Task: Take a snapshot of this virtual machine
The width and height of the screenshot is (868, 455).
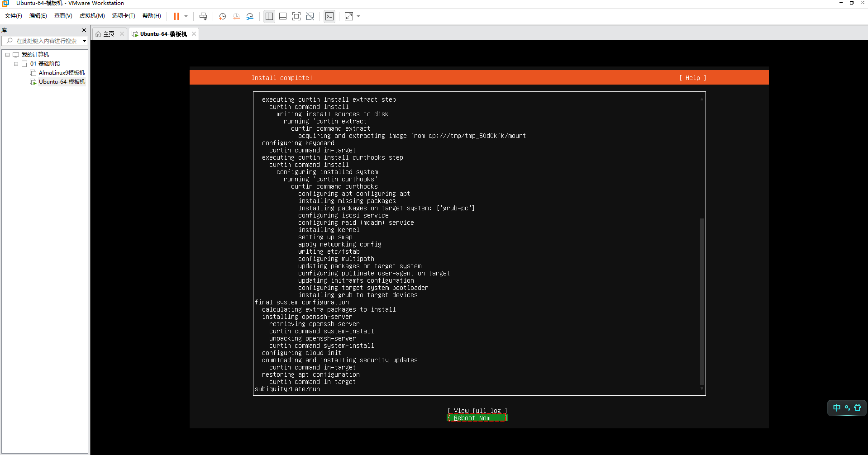Action: (x=222, y=16)
